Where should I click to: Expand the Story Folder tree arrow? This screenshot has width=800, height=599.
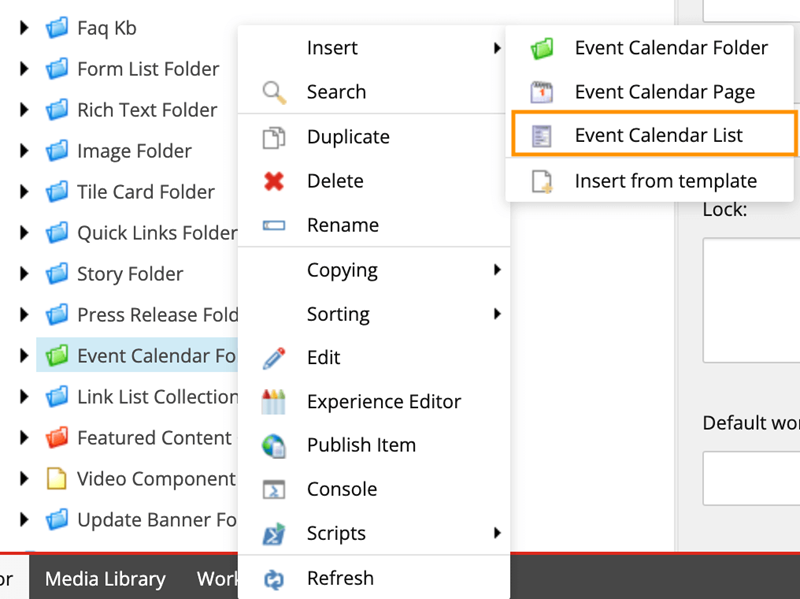(24, 274)
